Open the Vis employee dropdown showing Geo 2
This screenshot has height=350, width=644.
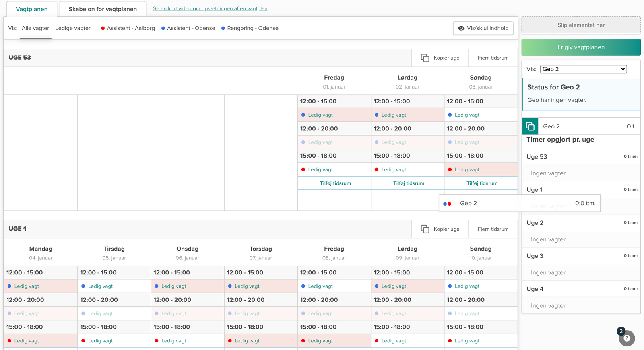tap(583, 69)
